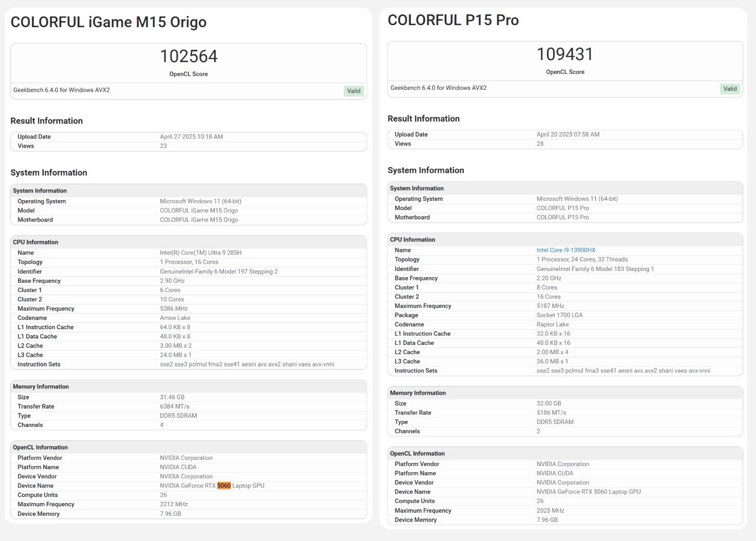Screen dimensions: 756x541
Task: Click the Valid badge under score 109431
Action: pyautogui.click(x=730, y=89)
